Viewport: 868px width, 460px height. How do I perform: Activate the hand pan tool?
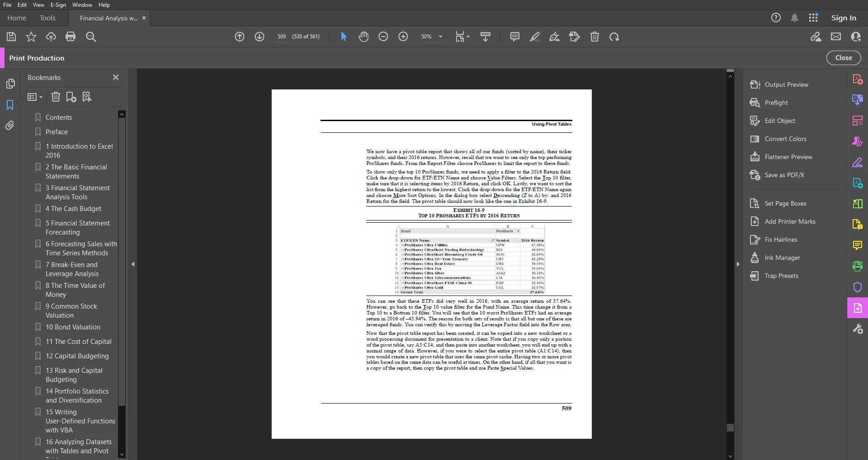tap(363, 37)
